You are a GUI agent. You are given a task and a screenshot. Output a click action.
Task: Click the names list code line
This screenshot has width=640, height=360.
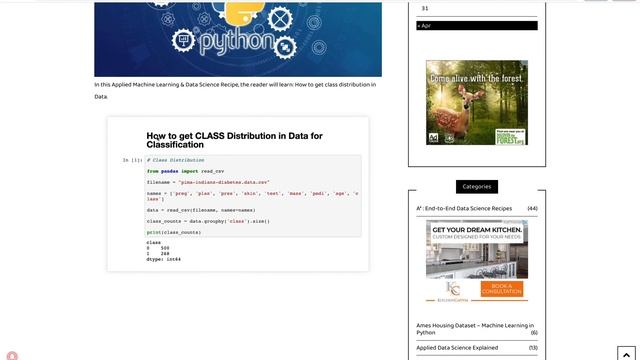click(253, 196)
